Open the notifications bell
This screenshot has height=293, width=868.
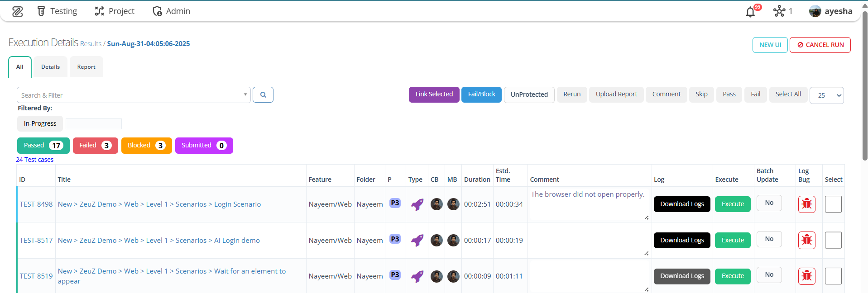(x=750, y=12)
